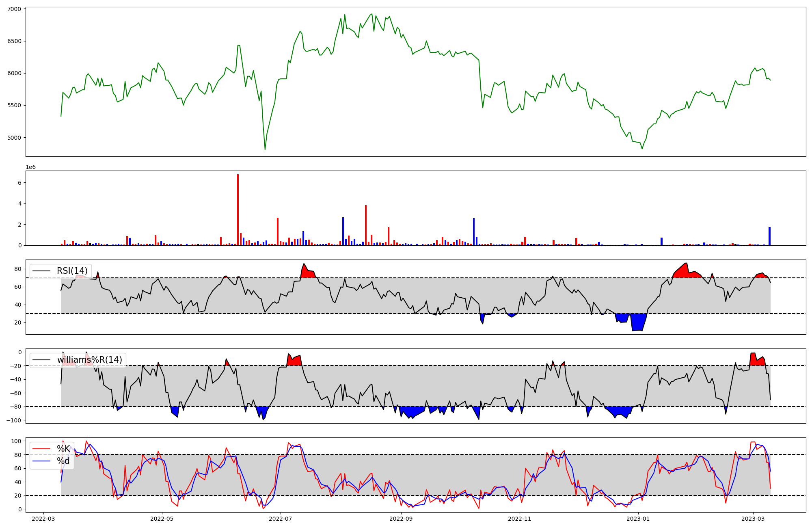
Task: Click the 1e6 volume scale label
Action: click(31, 167)
